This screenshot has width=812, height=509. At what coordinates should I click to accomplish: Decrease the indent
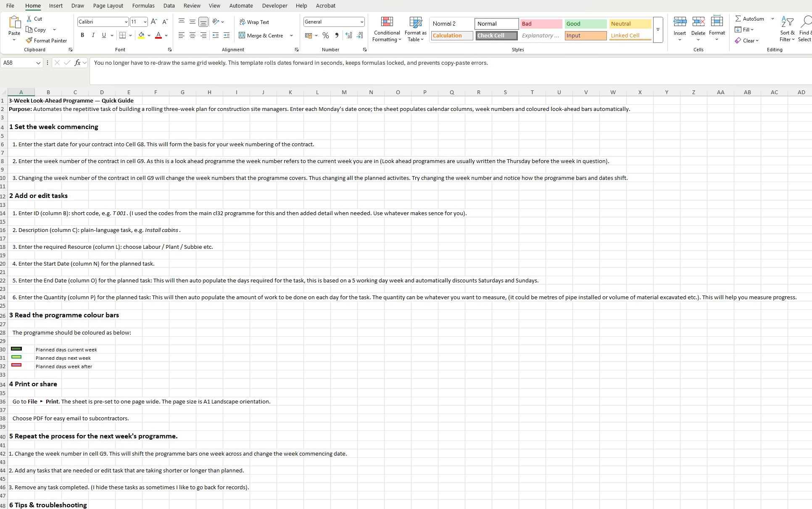coord(216,35)
